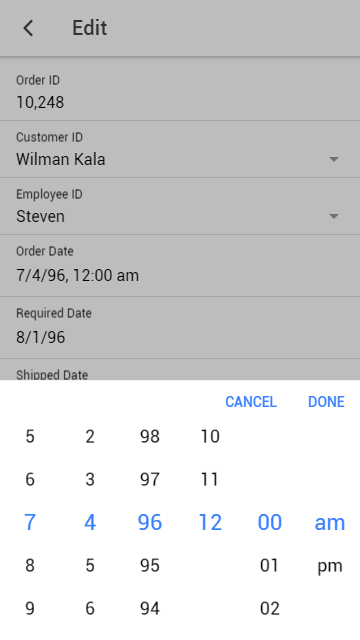The height and width of the screenshot is (640, 360).
Task: Pick year 95 in the wheel
Action: (150, 566)
